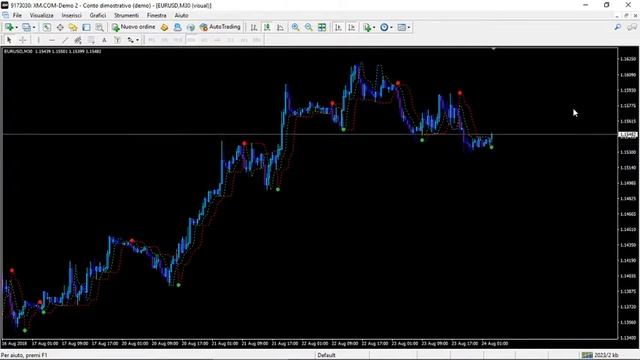Toggle chart shift from right border

point(352,27)
